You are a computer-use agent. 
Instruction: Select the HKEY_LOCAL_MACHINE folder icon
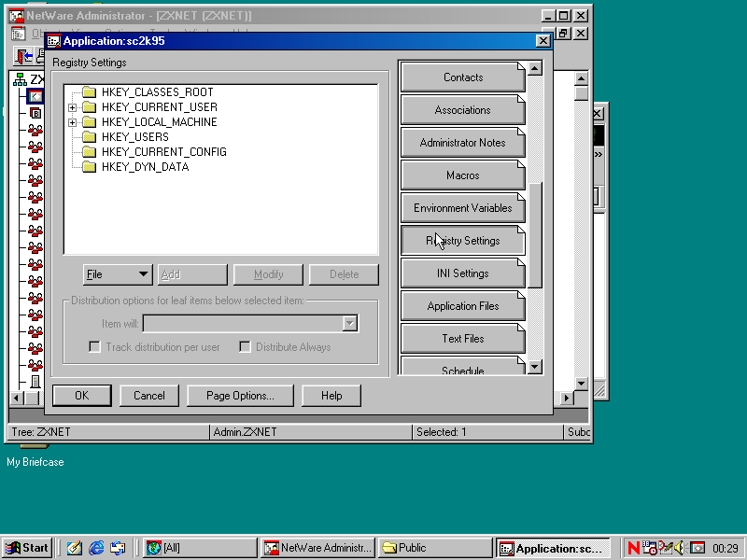point(89,122)
